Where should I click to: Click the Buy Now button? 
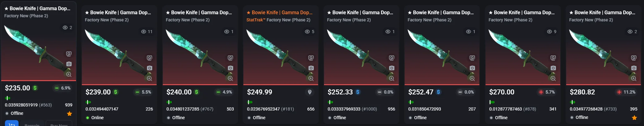coord(59,124)
